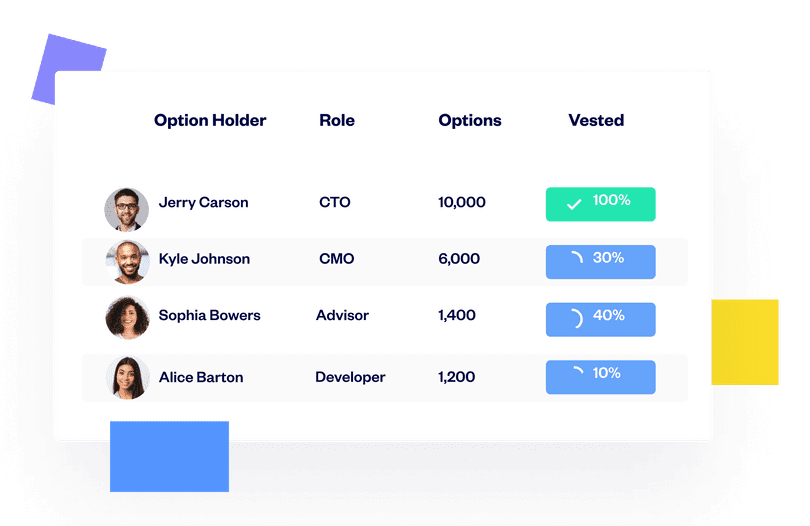The width and height of the screenshot is (810, 526).
Task: Click Kyle Johnson's avatar photo
Action: [127, 262]
